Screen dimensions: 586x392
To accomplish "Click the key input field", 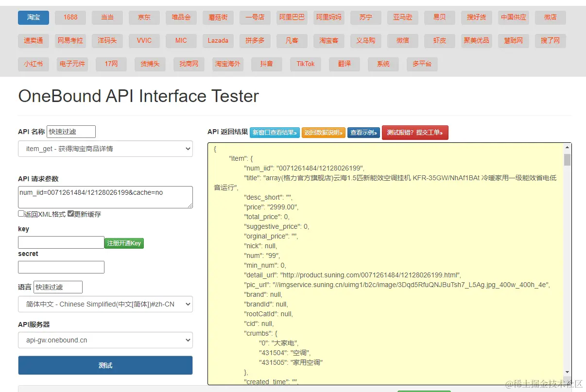I will coord(61,242).
